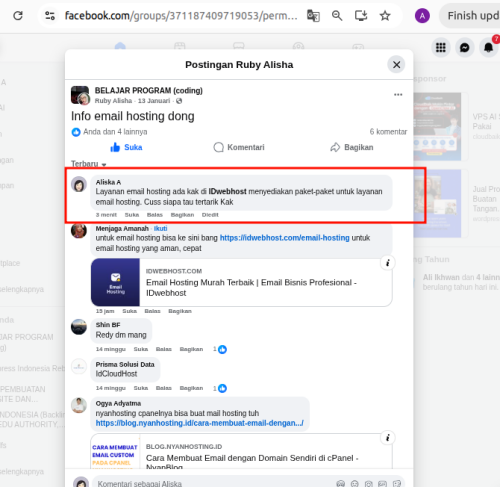Viewport: 500px width, 487px height.
Task: Select the facebook.com group URL in address bar
Action: (181, 16)
